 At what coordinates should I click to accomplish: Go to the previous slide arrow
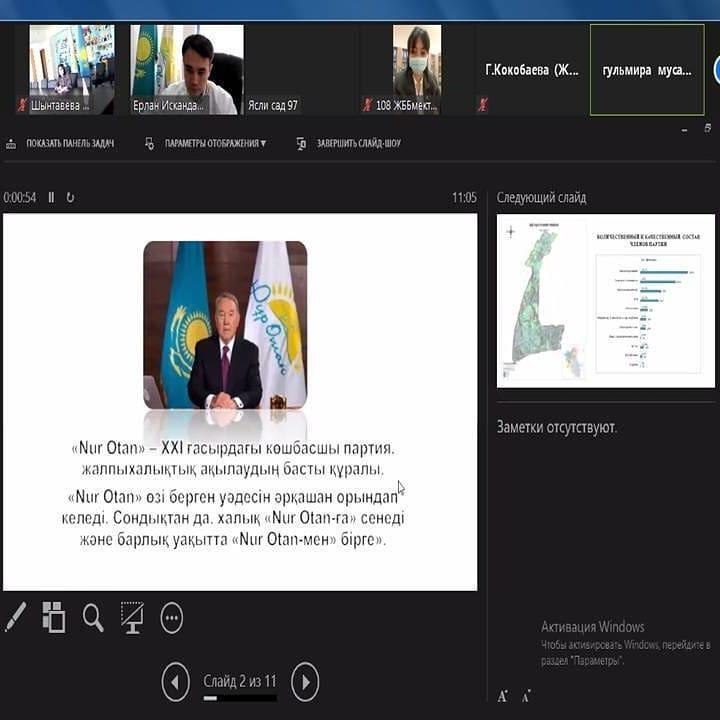[x=175, y=682]
